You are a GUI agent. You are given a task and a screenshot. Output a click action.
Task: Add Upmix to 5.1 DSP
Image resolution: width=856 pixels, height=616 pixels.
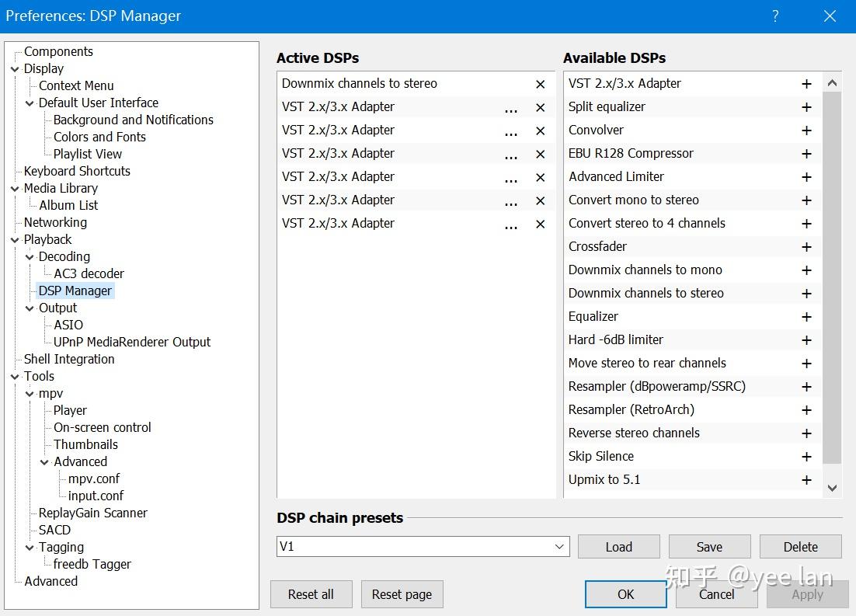(x=806, y=480)
